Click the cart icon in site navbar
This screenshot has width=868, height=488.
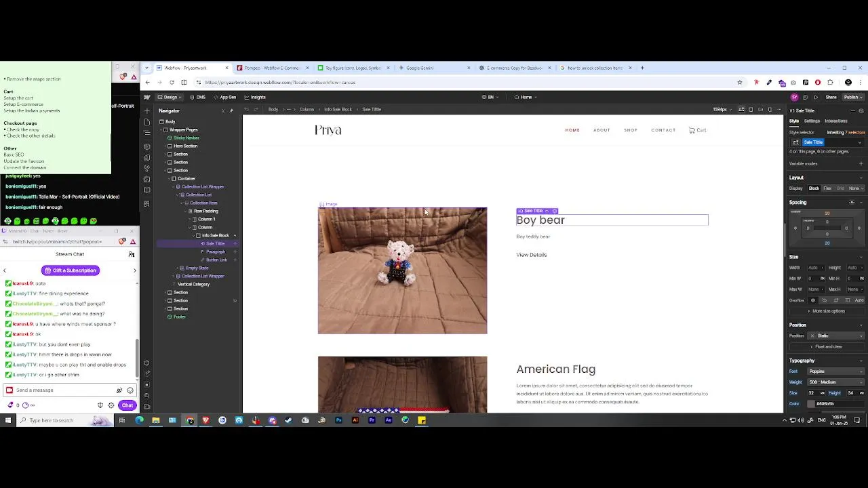pyautogui.click(x=692, y=130)
